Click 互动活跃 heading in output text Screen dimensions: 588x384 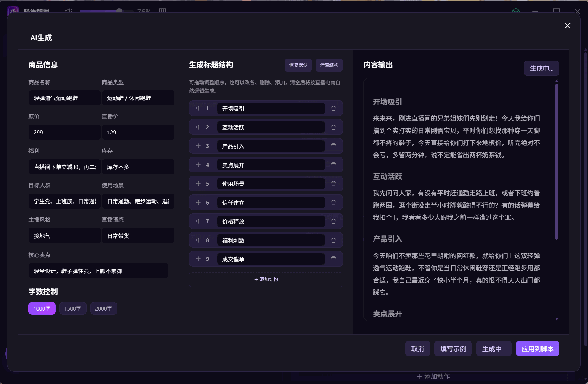click(x=387, y=176)
